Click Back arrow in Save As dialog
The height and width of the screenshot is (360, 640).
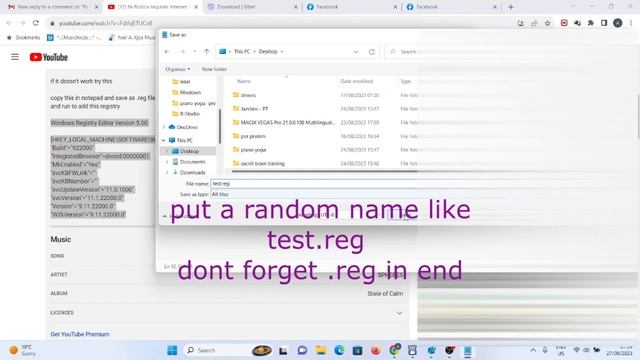pyautogui.click(x=167, y=52)
